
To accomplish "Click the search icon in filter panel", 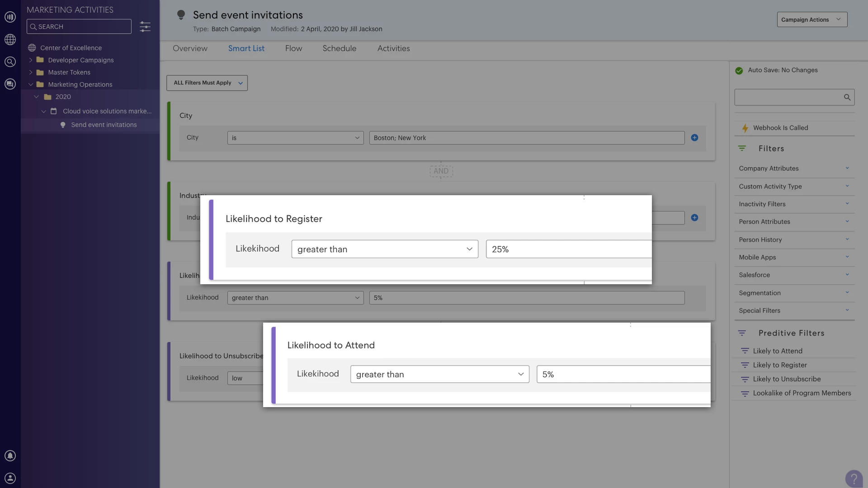I will pyautogui.click(x=847, y=97).
